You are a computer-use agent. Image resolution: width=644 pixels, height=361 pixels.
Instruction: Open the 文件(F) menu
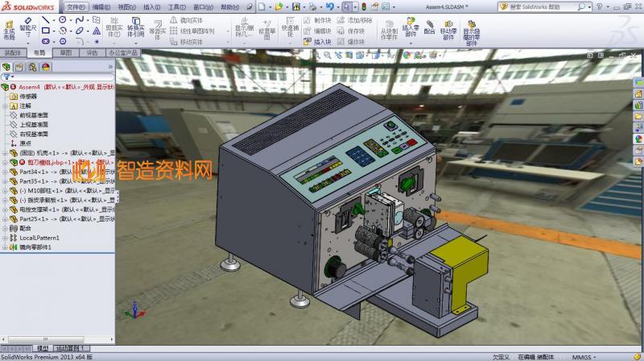coord(76,6)
